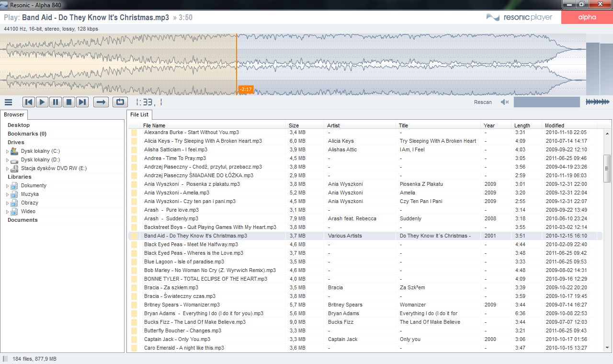This screenshot has height=364, width=613.
Task: Expand the Wideo library
Action: click(x=7, y=212)
